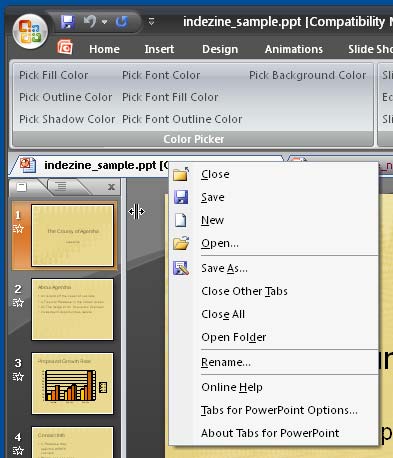Viewport: 393px width, 458px height.
Task: Click Pick Font Fill Color
Action: (170, 97)
